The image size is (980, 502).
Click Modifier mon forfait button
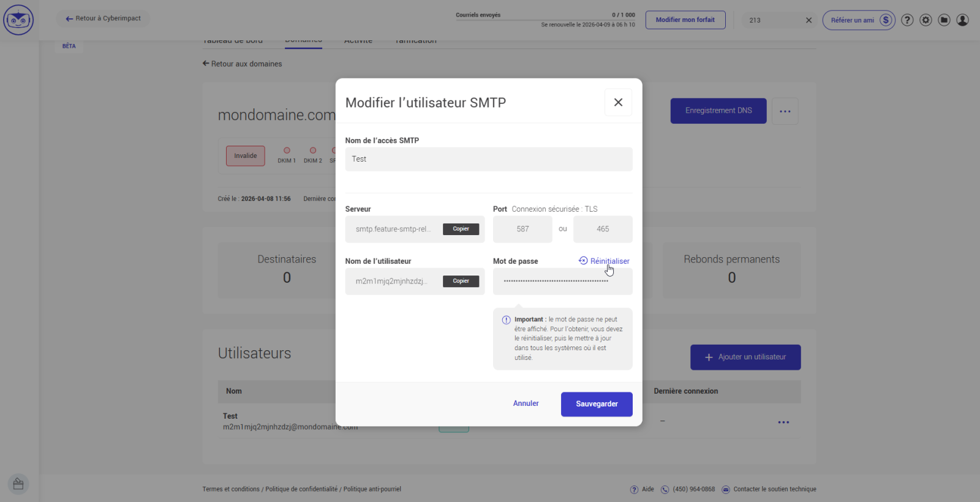(x=685, y=20)
